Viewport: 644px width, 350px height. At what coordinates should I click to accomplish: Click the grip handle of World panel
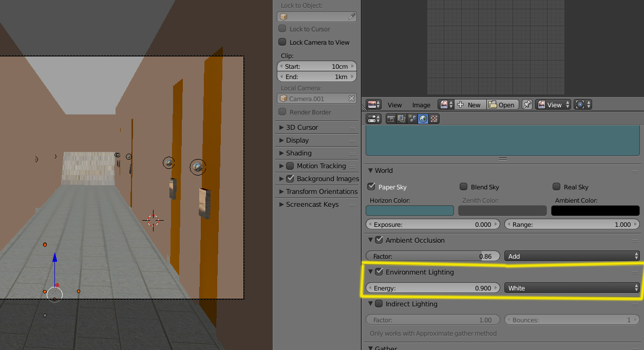(x=635, y=171)
